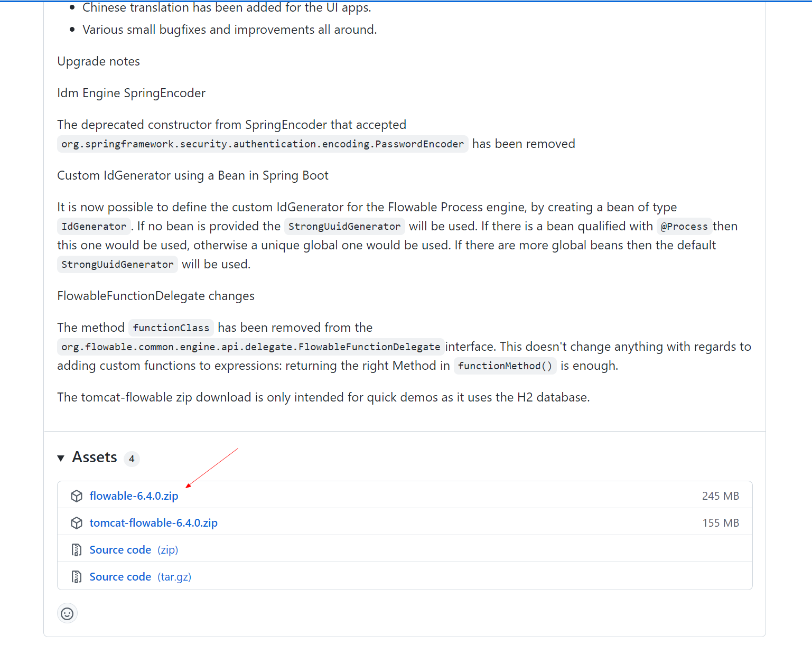Download flowable-6.4.0.zip
This screenshot has width=812, height=654.
134,496
